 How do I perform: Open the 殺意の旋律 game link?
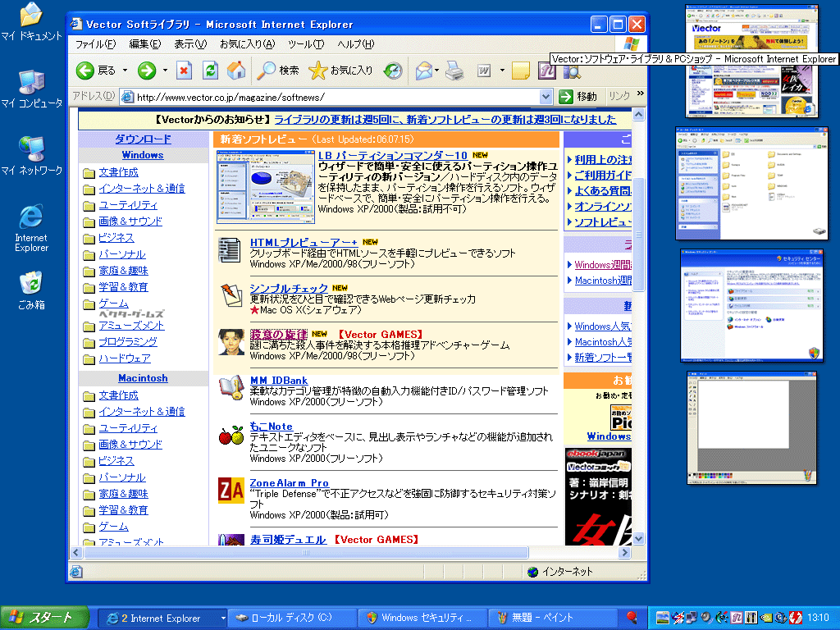279,335
